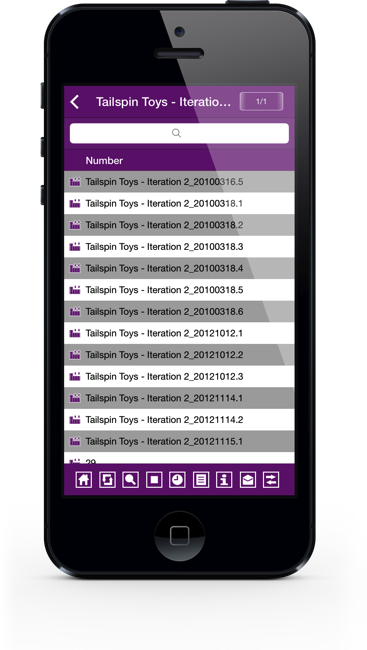Image resolution: width=367 pixels, height=650 pixels.
Task: Open build Iteration 2_20121114.2
Action: 179,420
